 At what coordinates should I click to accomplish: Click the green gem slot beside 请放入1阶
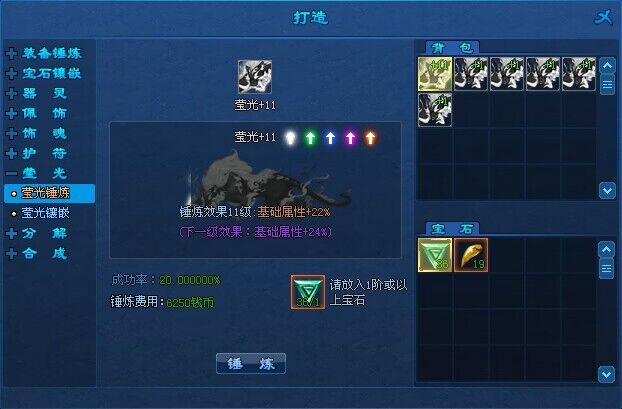coord(308,292)
